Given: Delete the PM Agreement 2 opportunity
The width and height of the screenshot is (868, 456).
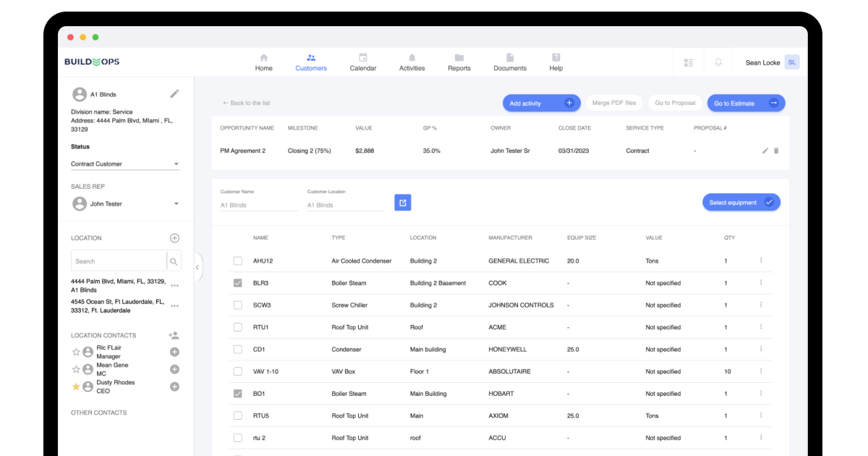Looking at the screenshot, I should [777, 151].
